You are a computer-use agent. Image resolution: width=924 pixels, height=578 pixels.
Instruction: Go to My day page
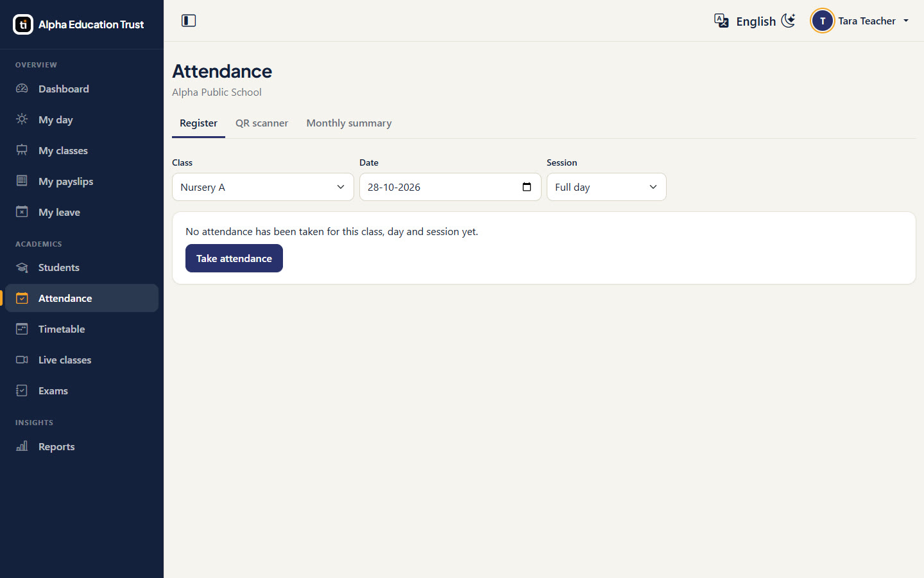click(x=81, y=119)
